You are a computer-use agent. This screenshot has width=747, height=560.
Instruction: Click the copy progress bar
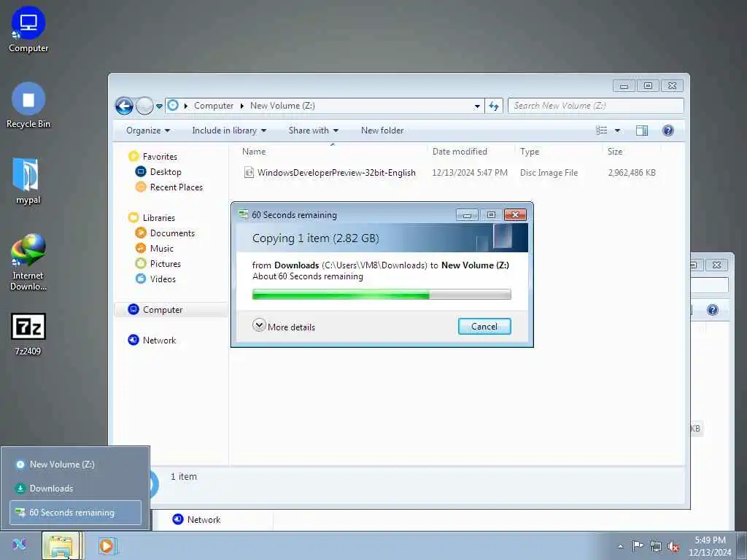click(381, 295)
